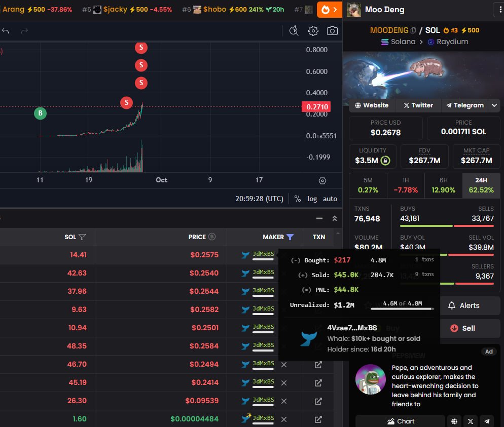504x427 pixels.
Task: Open the time axis settings icon
Action: click(x=322, y=181)
